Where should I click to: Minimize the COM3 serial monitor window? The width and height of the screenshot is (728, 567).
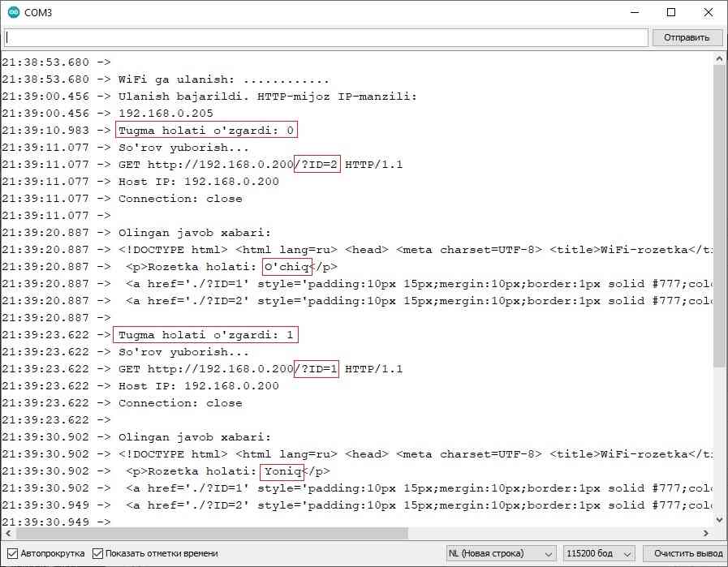pos(633,13)
